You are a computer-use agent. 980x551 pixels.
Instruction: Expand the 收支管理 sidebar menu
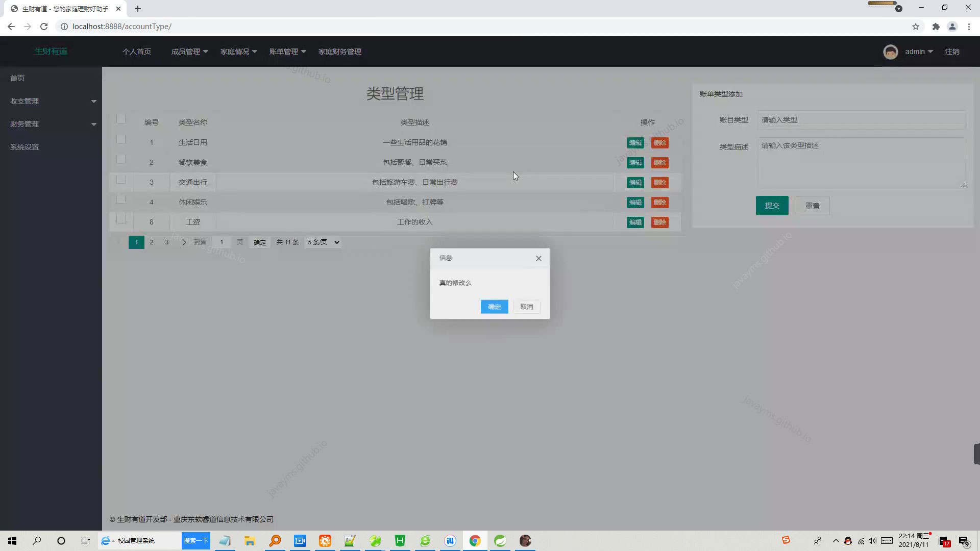point(51,101)
